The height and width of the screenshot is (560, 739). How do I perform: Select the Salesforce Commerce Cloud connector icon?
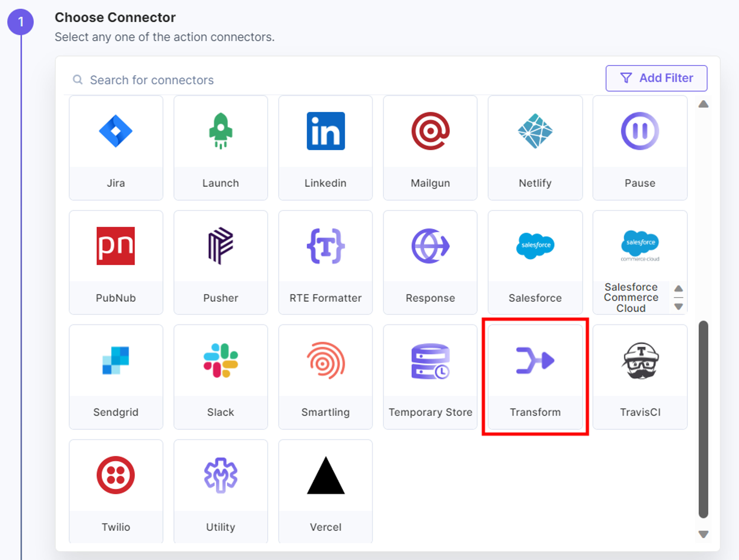(x=640, y=246)
